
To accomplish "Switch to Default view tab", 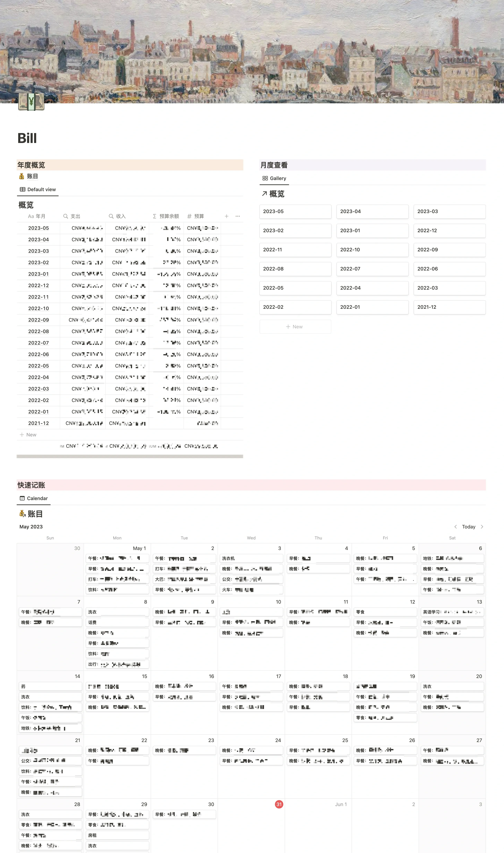I will click(x=38, y=189).
